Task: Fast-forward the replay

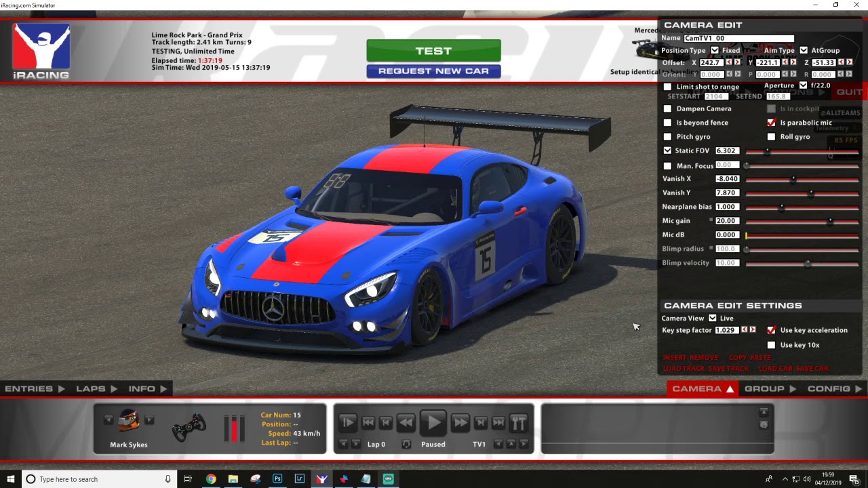Action: tap(460, 422)
